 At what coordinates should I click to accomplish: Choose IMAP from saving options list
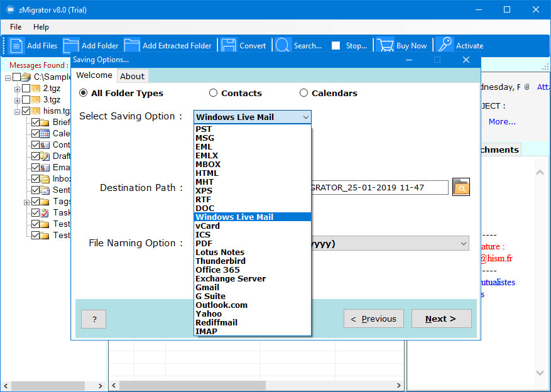(253, 331)
